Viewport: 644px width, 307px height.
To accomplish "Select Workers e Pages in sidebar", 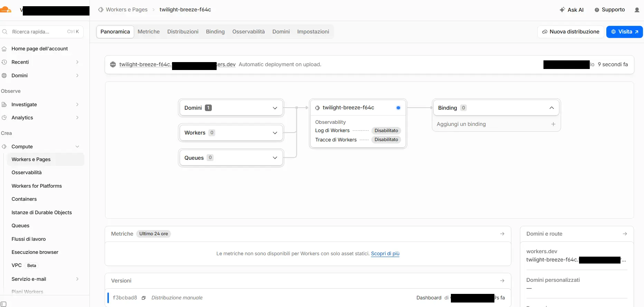I will pos(45,159).
